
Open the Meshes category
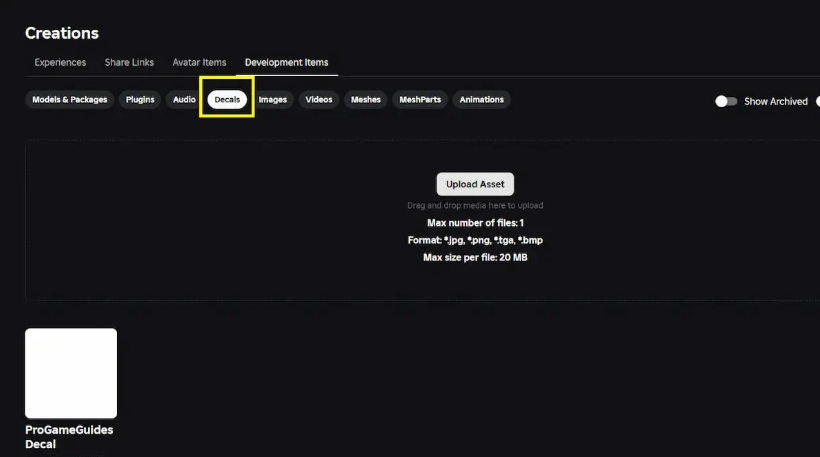coord(365,100)
